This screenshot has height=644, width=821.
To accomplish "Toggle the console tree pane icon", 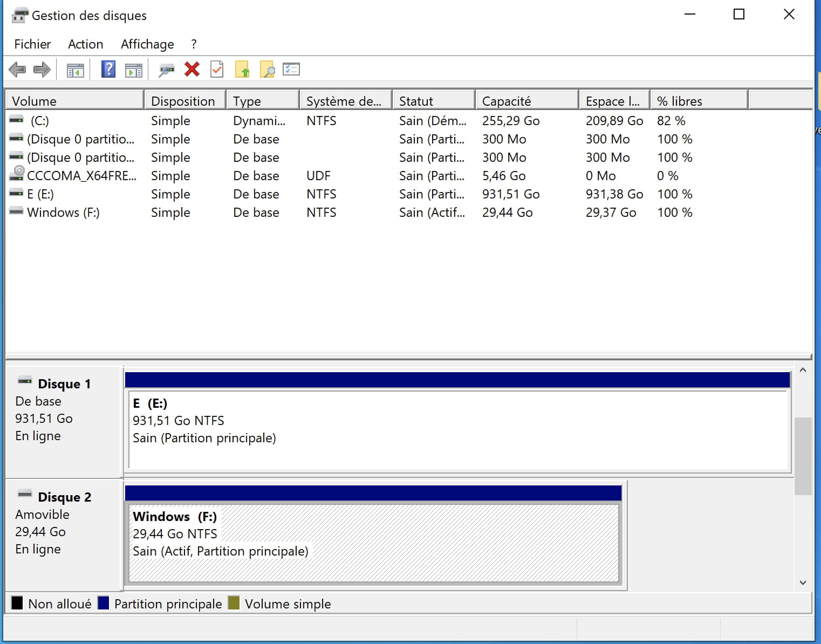I will pos(76,70).
